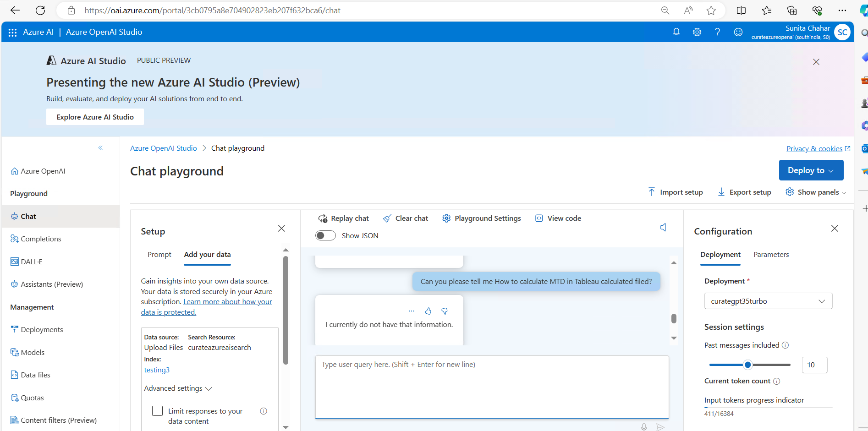Click Import setup

coord(676,192)
